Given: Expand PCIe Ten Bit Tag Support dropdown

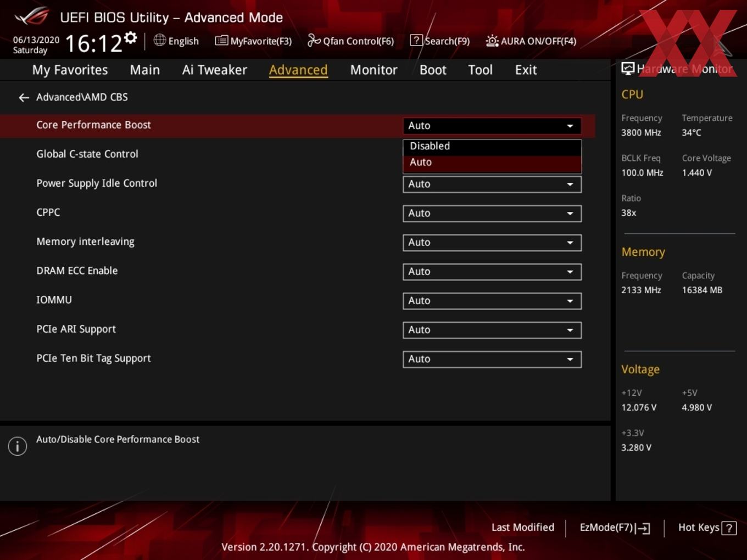Looking at the screenshot, I should 492,359.
